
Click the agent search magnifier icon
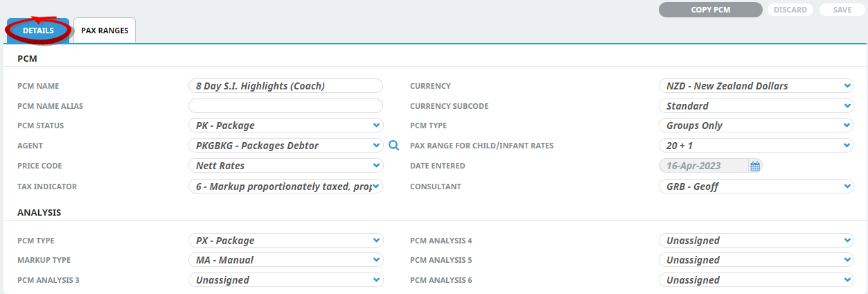393,146
